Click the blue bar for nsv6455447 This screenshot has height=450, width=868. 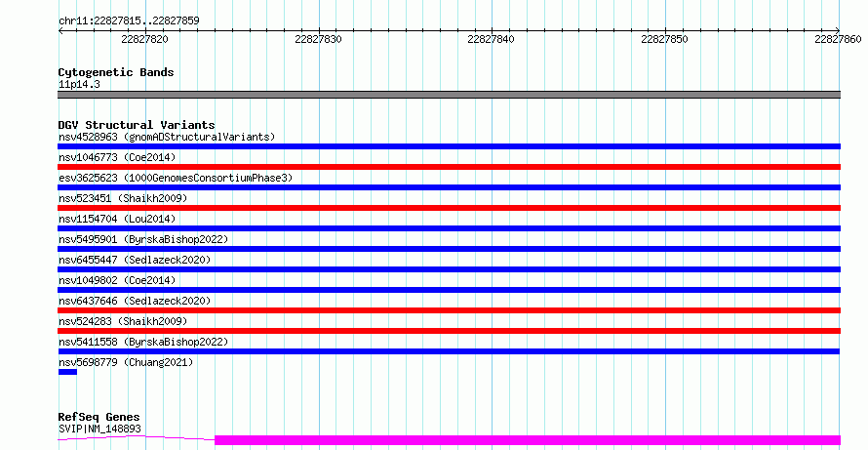click(x=449, y=269)
